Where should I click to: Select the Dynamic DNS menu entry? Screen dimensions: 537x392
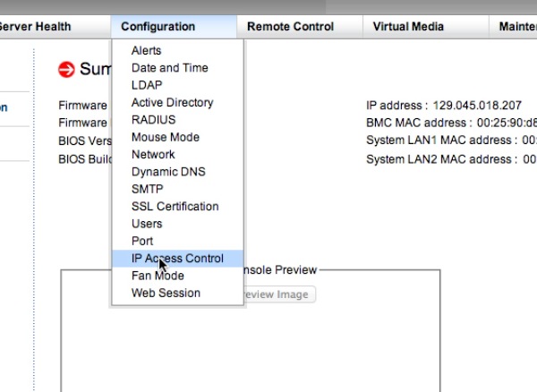coord(167,172)
